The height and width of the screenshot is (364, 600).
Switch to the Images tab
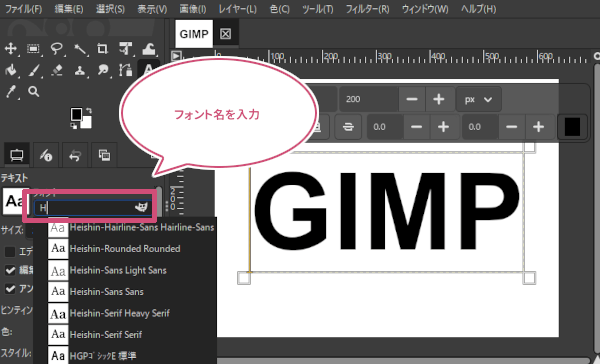pyautogui.click(x=104, y=155)
